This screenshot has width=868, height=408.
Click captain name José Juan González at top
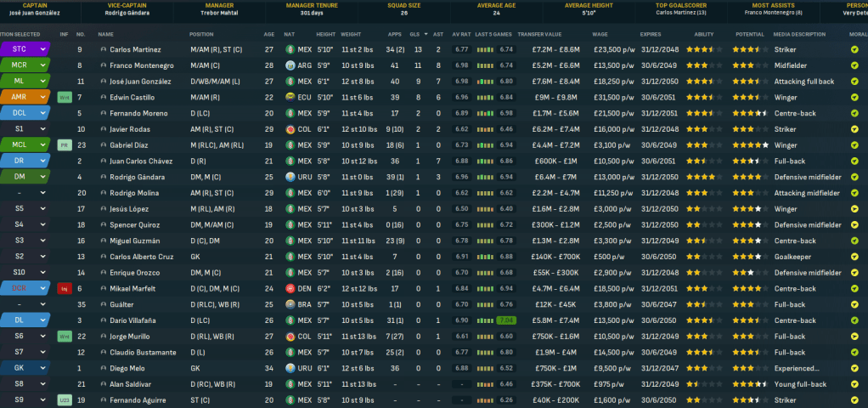coord(35,14)
